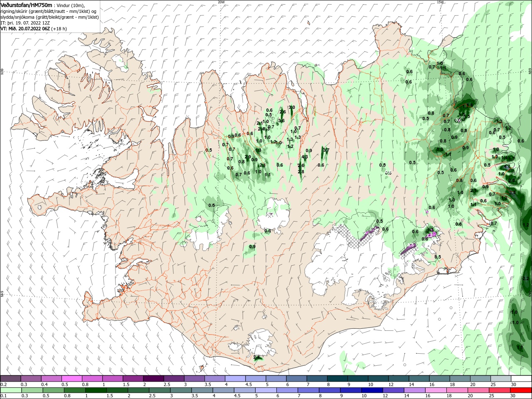
Task: Click the violet rain swatch labeled 12
Action: [393, 390]
